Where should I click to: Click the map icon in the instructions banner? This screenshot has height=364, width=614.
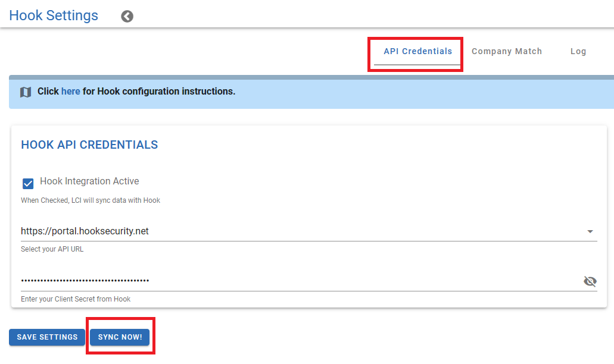tap(26, 92)
